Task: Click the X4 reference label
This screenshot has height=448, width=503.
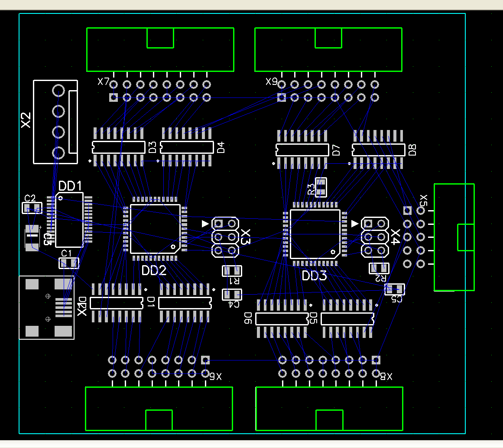Action: (x=395, y=237)
